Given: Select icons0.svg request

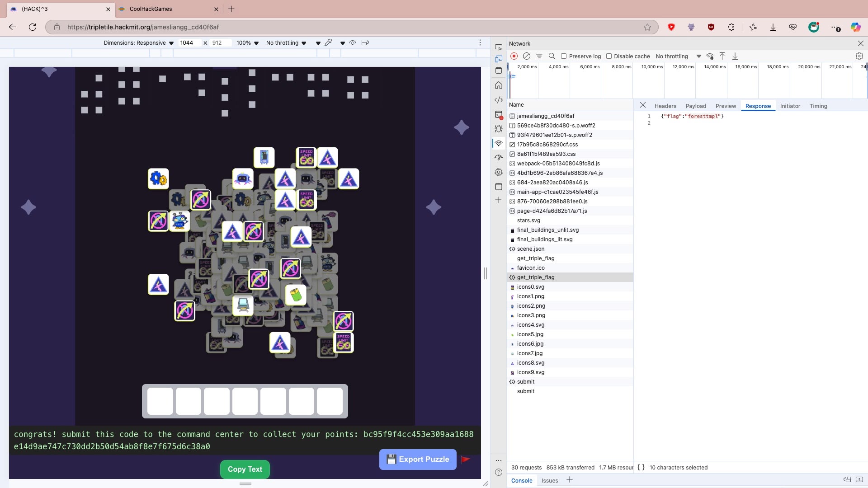Looking at the screenshot, I should [570, 286].
